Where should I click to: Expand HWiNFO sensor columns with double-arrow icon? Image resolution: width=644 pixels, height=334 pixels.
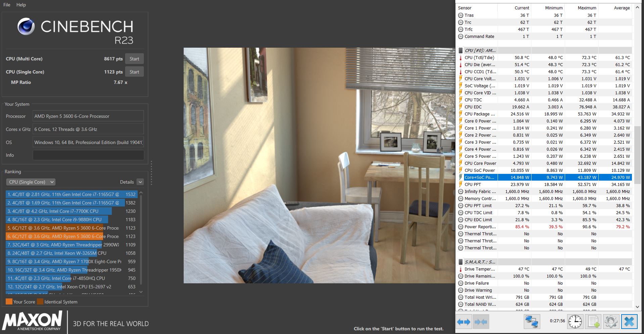point(464,322)
